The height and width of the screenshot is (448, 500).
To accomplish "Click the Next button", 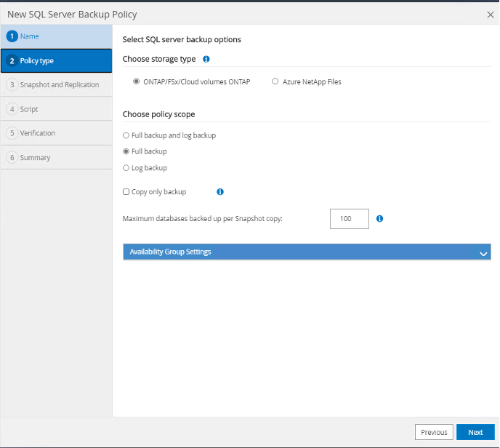I will pyautogui.click(x=475, y=432).
